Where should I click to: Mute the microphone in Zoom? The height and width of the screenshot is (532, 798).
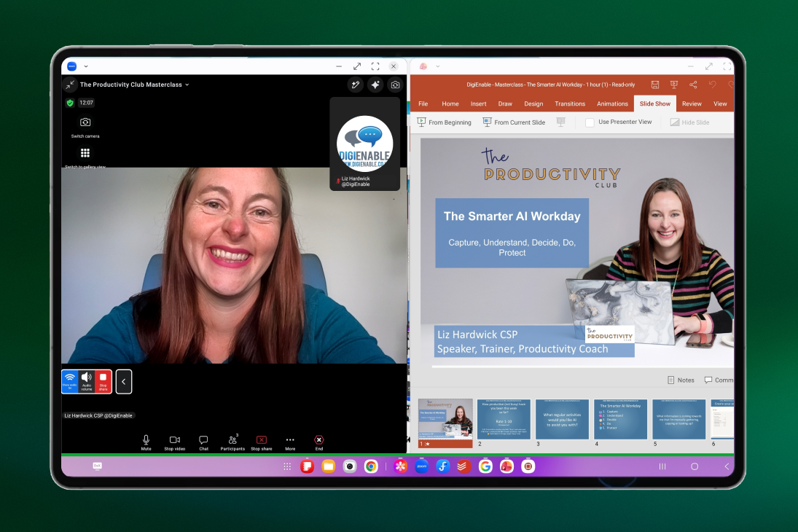146,443
